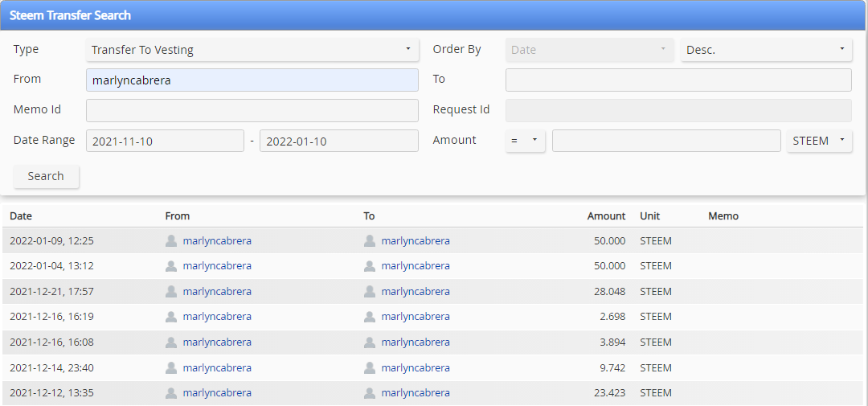The width and height of the screenshot is (868, 406).
Task: Open the Desc. sort order dropdown
Action: pyautogui.click(x=766, y=50)
